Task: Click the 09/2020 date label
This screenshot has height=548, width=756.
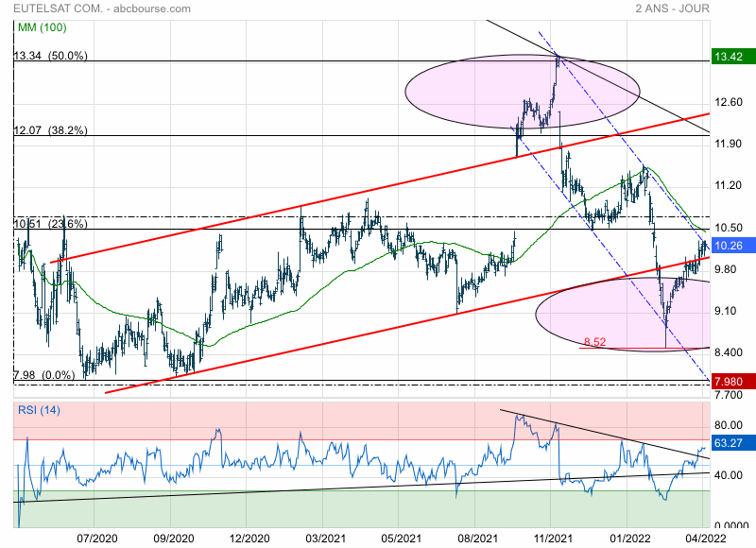Action: coord(174,539)
